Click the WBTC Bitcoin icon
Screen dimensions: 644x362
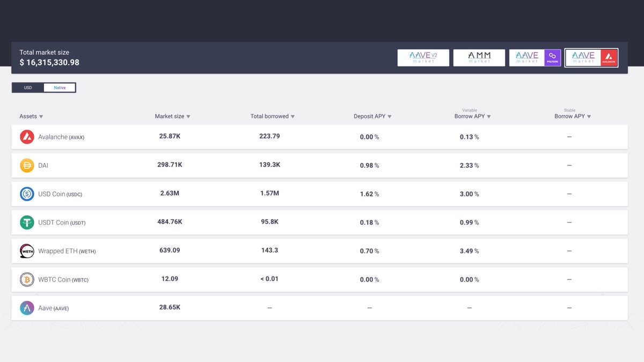click(x=27, y=279)
